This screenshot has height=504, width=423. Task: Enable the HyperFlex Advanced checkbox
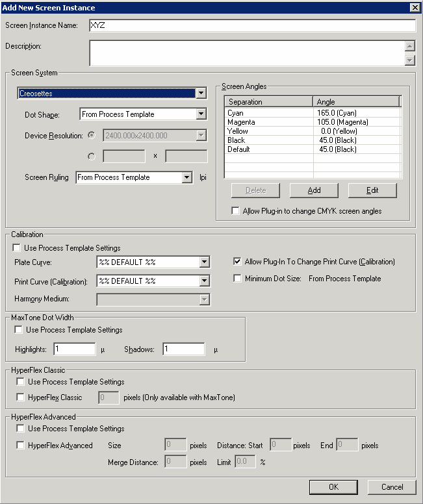click(21, 446)
